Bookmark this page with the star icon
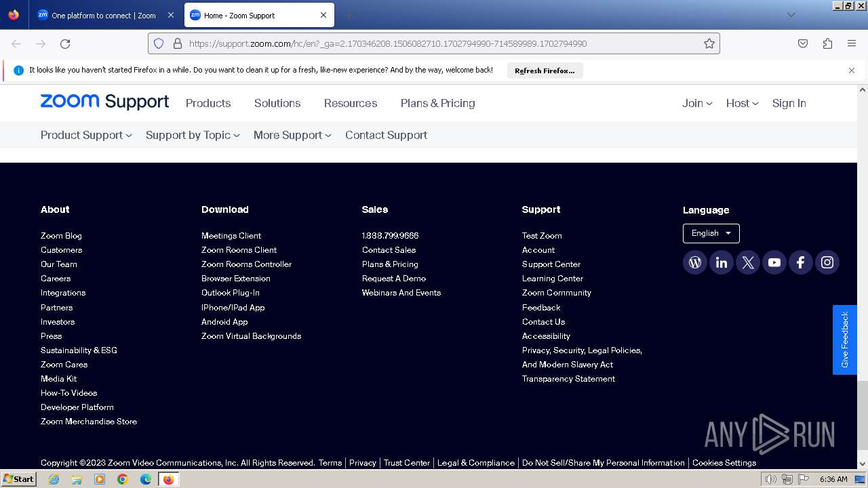The image size is (868, 488). pyautogui.click(x=709, y=43)
